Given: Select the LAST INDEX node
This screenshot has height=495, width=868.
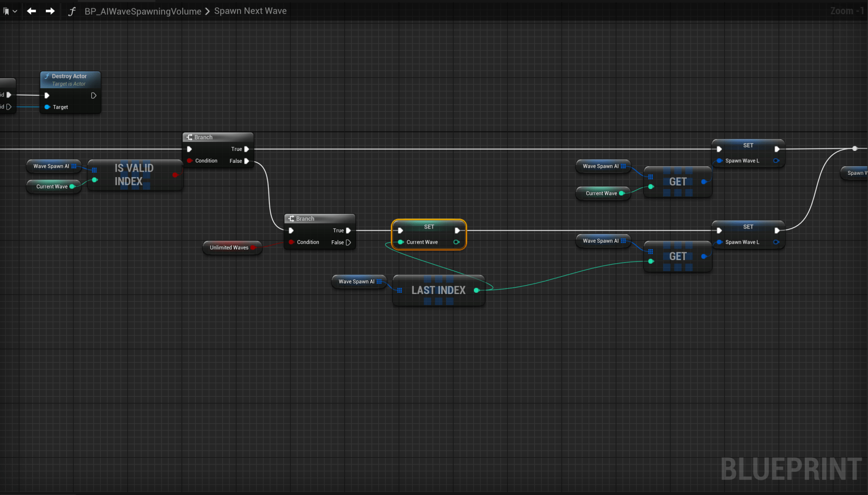Looking at the screenshot, I should click(x=438, y=290).
